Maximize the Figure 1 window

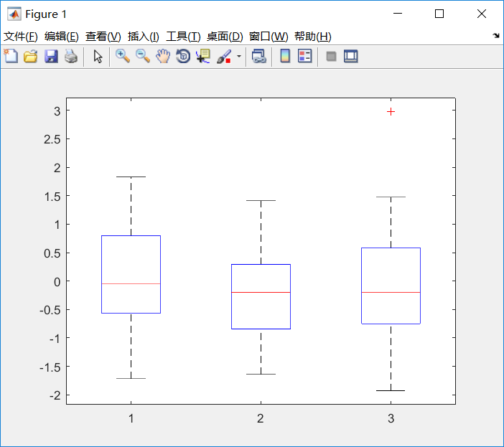click(x=439, y=14)
